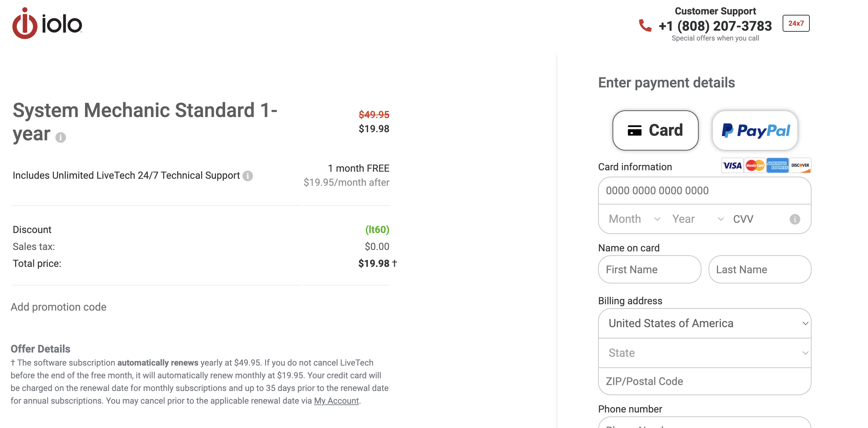
Task: Click the iolo logo
Action: 47,23
